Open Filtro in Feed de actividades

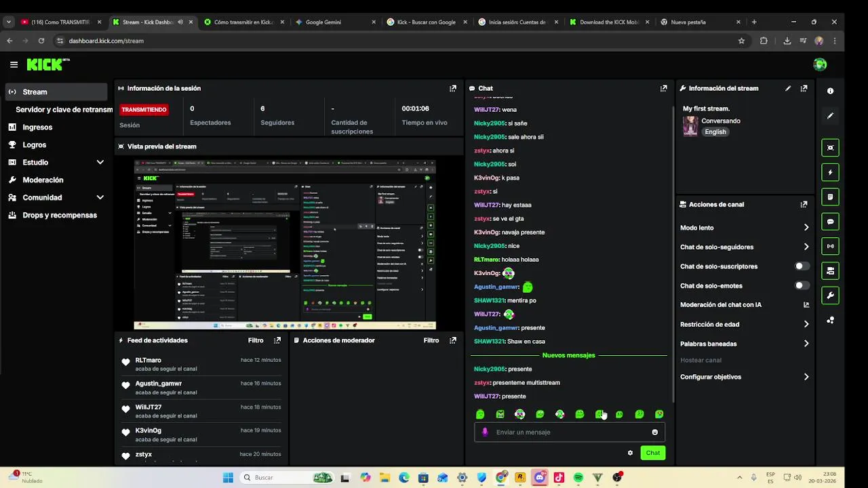pyautogui.click(x=256, y=340)
